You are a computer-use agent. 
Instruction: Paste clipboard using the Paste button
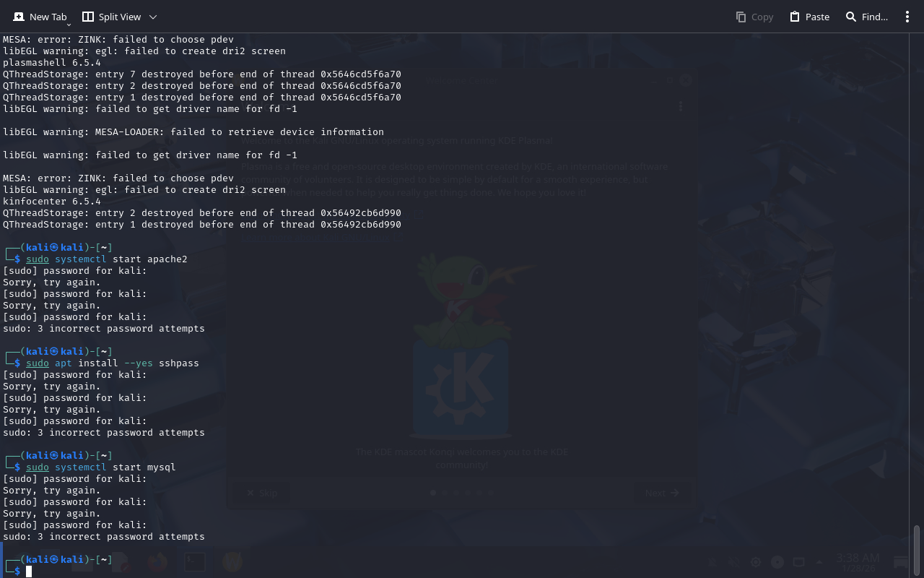[809, 17]
